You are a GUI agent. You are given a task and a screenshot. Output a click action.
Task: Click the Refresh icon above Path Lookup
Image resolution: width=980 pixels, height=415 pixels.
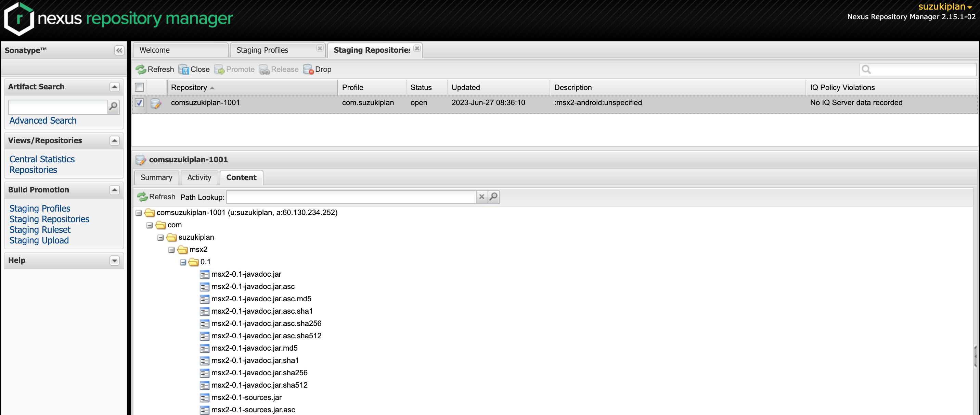click(143, 197)
